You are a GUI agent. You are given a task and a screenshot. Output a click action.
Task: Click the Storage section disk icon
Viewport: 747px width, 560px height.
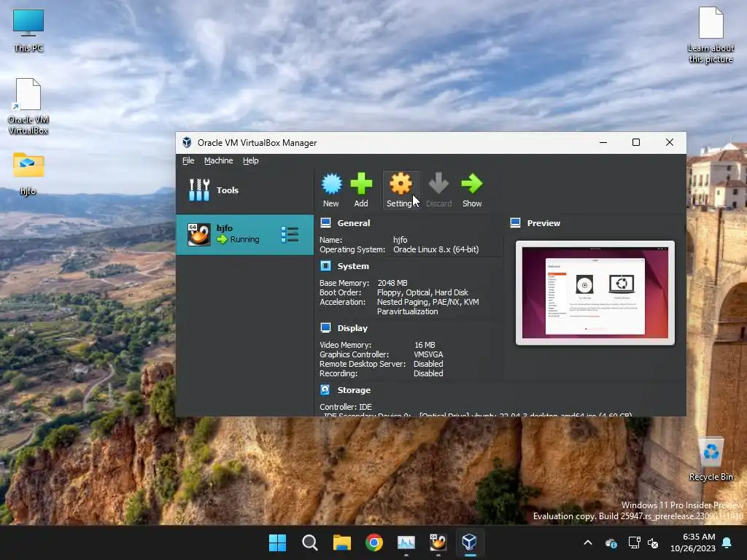coord(325,389)
